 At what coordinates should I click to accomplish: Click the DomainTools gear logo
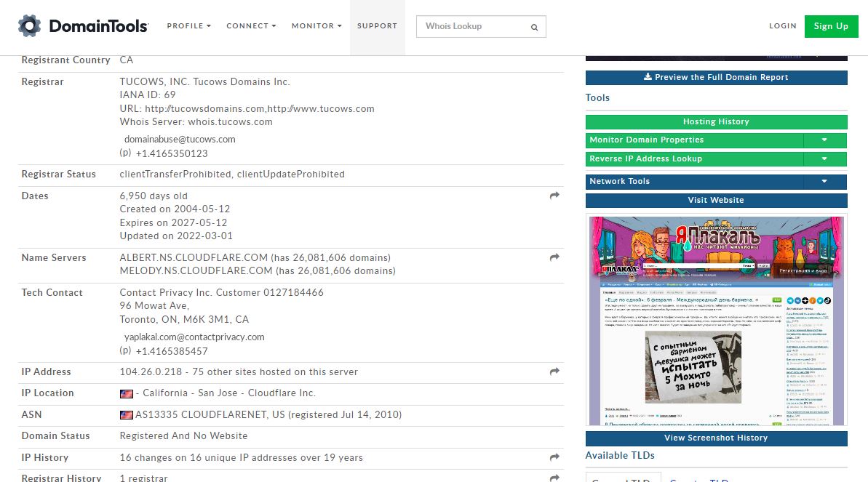29,26
